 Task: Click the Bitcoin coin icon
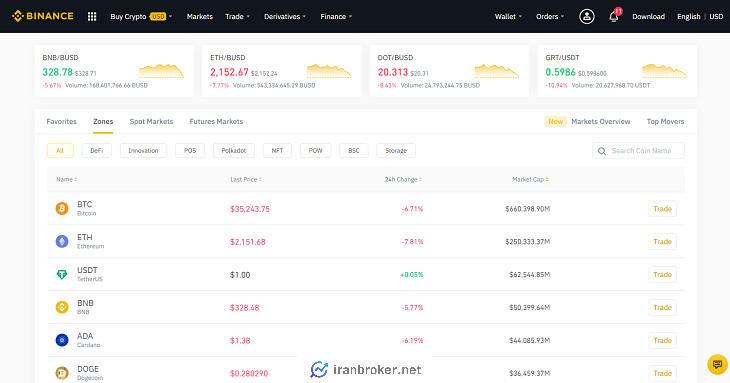coord(62,208)
